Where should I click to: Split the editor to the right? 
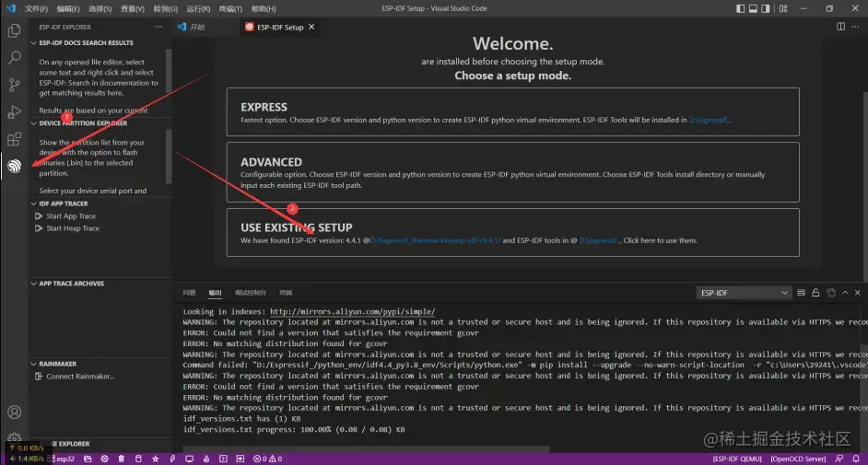[x=841, y=27]
